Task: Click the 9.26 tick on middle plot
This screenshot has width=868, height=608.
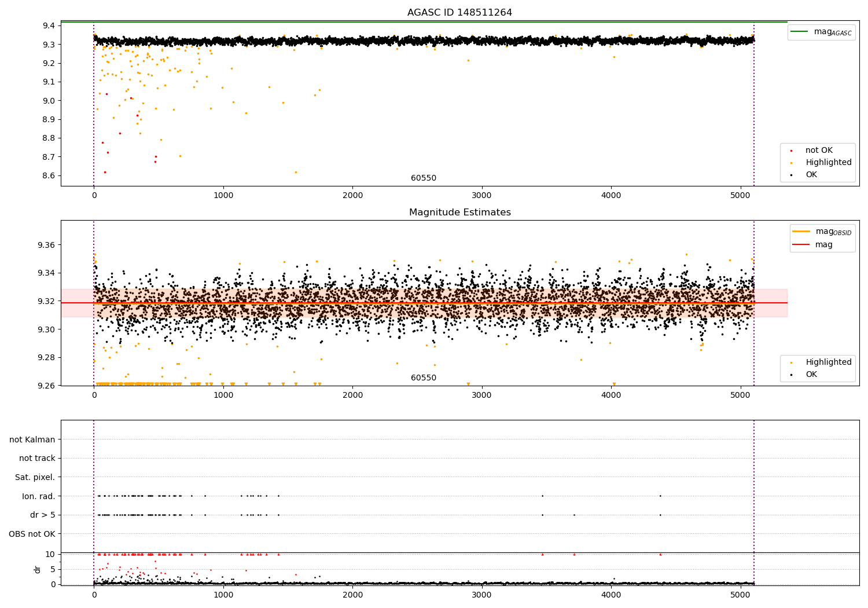Action: point(46,386)
